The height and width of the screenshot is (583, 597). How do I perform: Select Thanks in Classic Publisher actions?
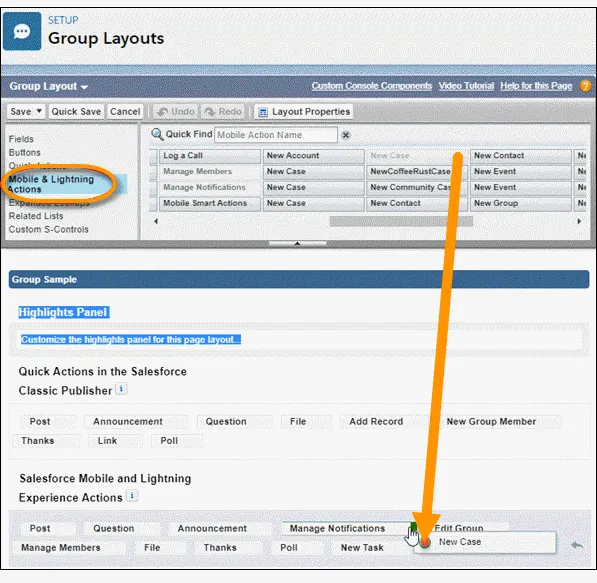tap(46, 441)
